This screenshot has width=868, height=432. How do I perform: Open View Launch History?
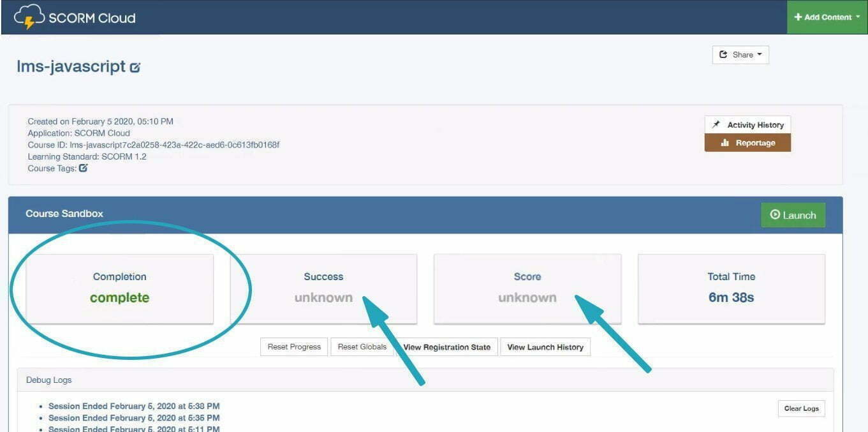(545, 347)
